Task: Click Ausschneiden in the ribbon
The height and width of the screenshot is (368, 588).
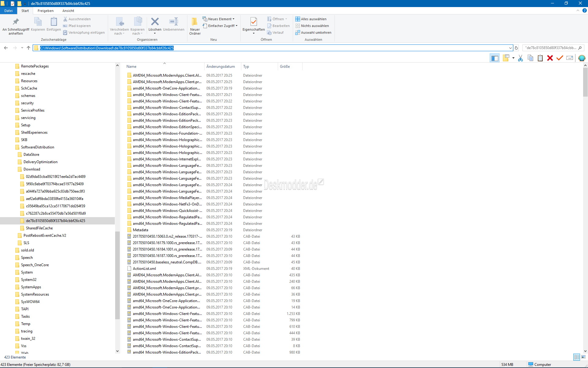Action: (77, 19)
